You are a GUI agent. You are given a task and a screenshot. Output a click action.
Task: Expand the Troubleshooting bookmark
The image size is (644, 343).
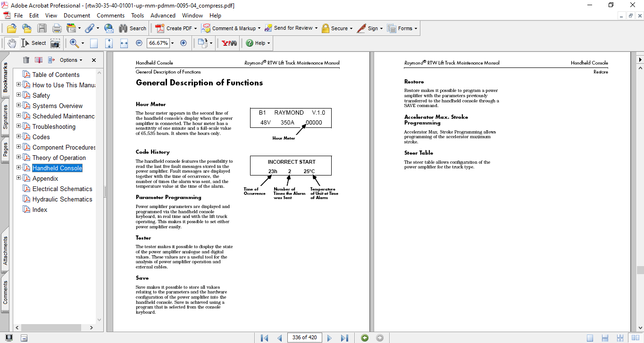click(x=19, y=126)
